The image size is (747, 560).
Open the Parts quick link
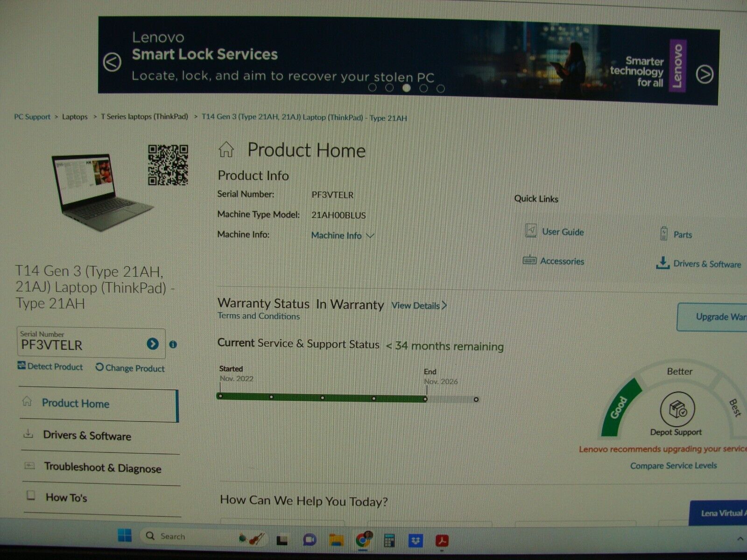click(683, 235)
